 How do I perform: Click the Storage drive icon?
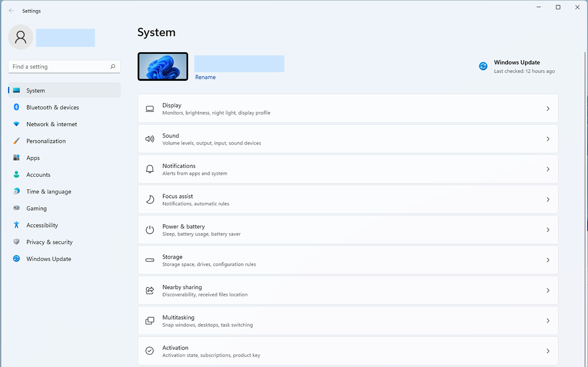point(150,260)
